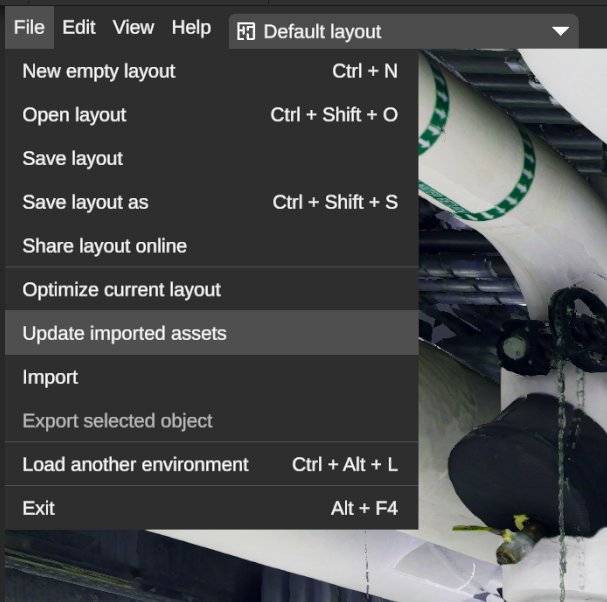This screenshot has width=607, height=602.
Task: Click Import in the File menu
Action: pyautogui.click(x=50, y=377)
